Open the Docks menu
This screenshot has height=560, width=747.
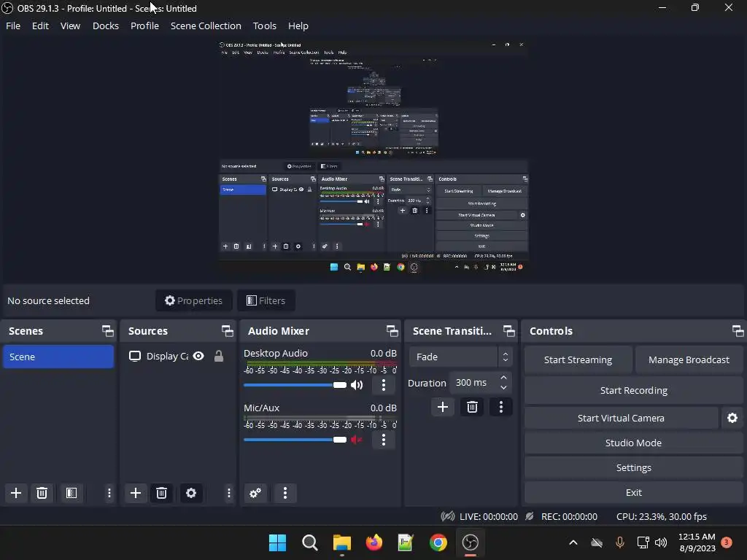coord(106,26)
